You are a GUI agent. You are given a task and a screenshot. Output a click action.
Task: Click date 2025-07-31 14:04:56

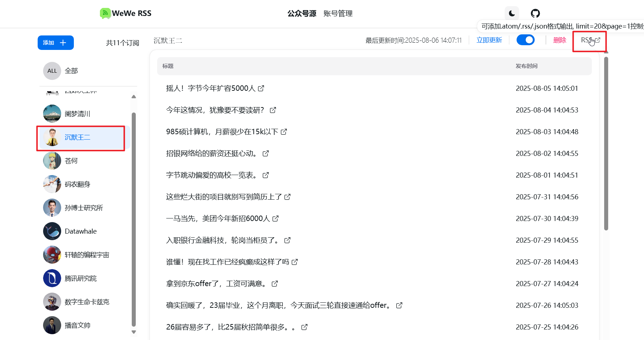[547, 197]
